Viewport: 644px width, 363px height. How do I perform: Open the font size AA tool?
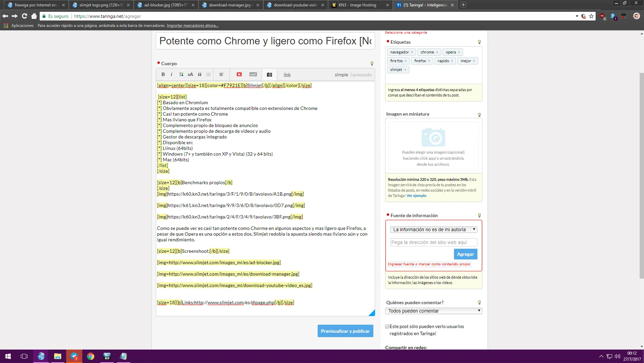pyautogui.click(x=190, y=74)
